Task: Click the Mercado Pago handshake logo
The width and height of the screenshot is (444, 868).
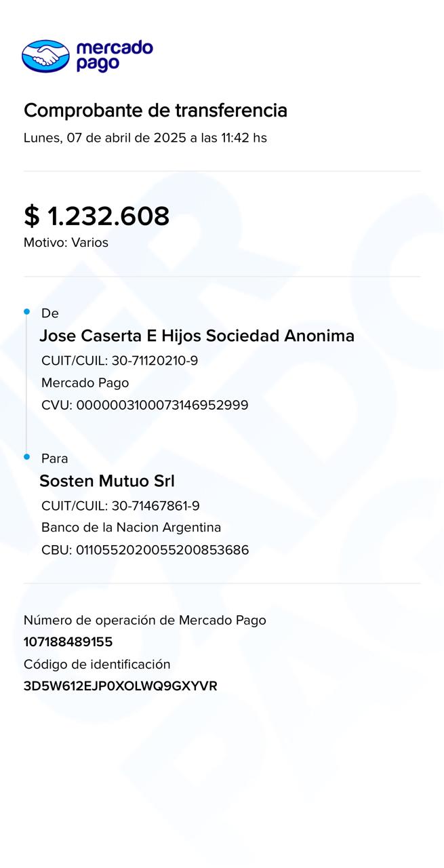Action: [x=45, y=56]
